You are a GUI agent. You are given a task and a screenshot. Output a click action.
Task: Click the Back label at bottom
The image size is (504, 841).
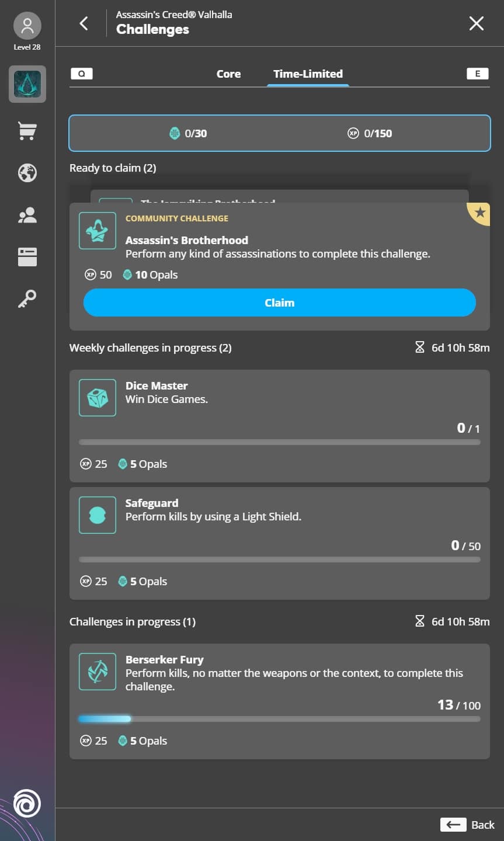click(x=483, y=825)
